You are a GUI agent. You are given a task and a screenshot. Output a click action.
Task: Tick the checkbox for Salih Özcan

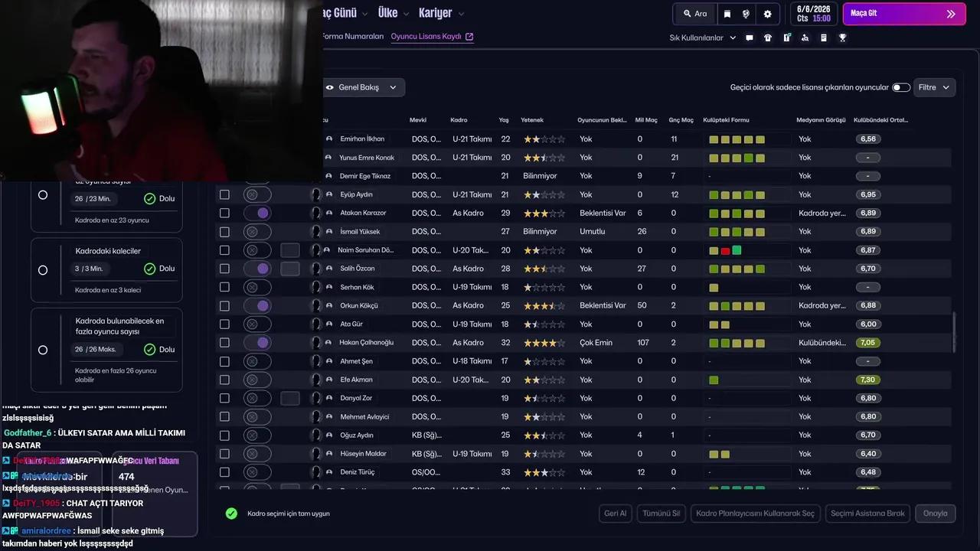pos(224,269)
